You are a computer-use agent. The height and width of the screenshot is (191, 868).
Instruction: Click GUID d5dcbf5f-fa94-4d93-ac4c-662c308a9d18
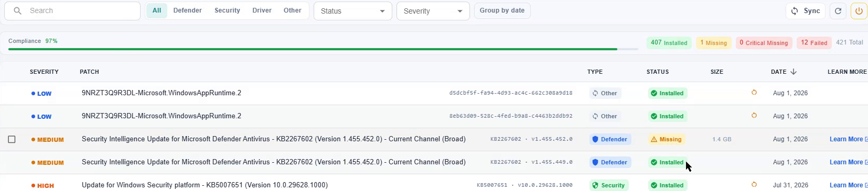[511, 93]
